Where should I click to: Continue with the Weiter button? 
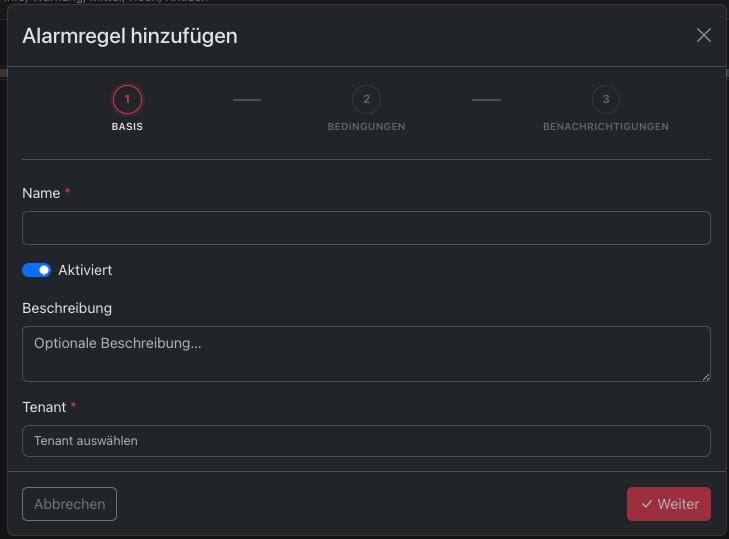[x=669, y=504]
